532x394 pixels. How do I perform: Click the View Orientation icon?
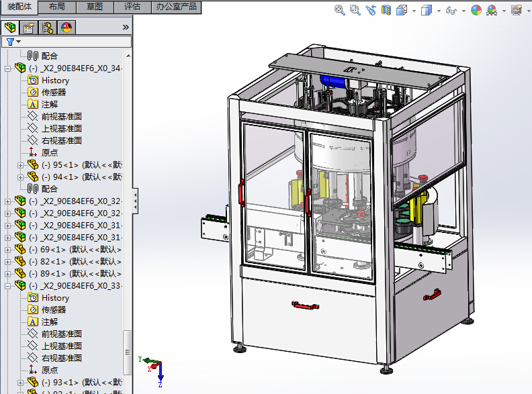point(402,10)
